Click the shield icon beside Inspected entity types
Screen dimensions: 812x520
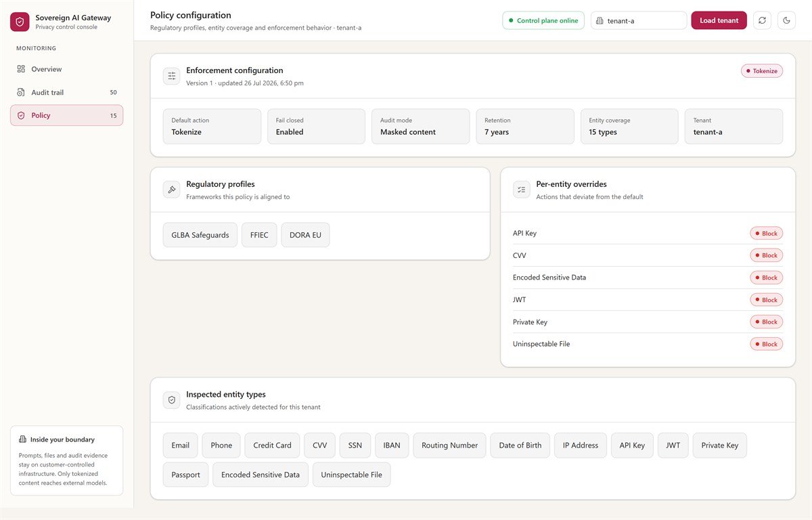coord(172,400)
